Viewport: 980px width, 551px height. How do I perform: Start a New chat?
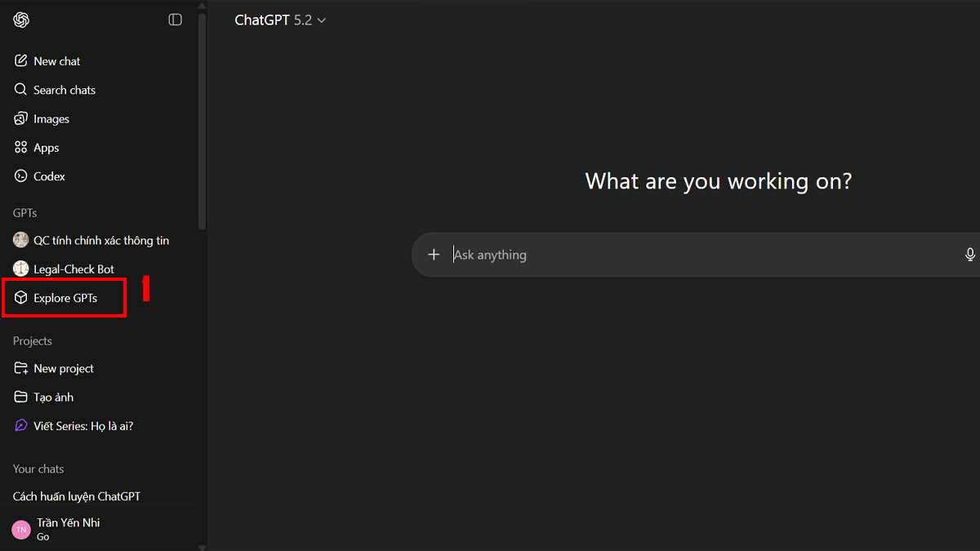(x=56, y=61)
